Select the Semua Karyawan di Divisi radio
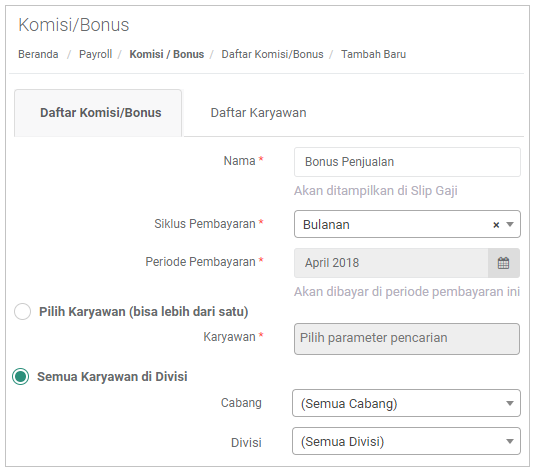 click(21, 377)
